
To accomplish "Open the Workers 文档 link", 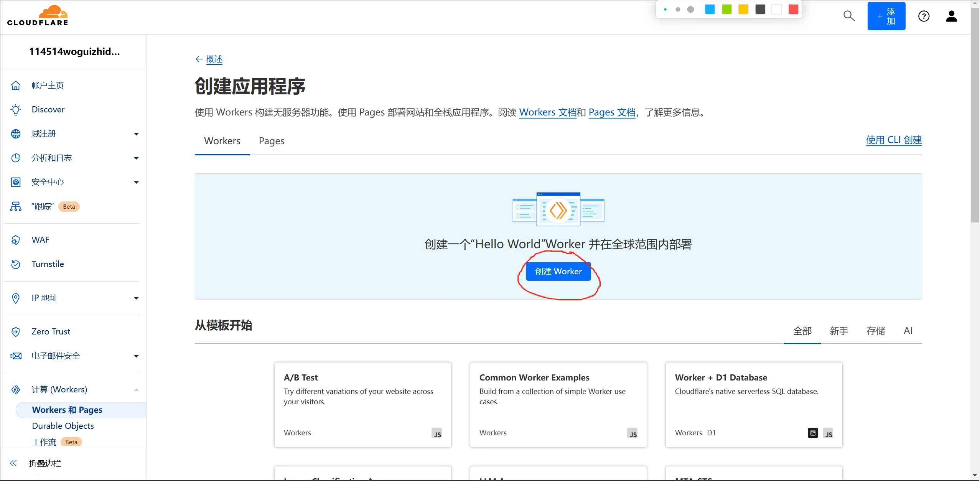I will [x=548, y=112].
